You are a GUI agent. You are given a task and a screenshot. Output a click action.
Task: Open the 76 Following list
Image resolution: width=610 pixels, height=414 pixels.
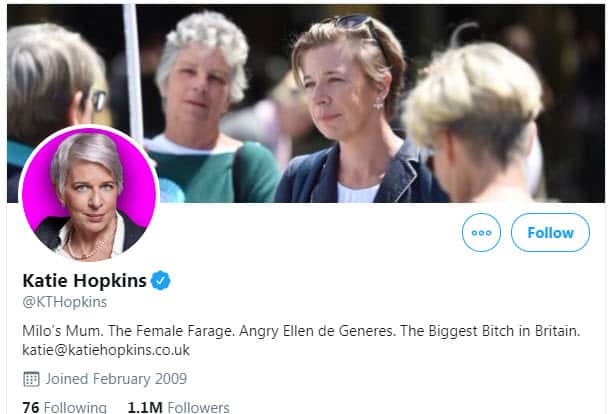click(64, 407)
